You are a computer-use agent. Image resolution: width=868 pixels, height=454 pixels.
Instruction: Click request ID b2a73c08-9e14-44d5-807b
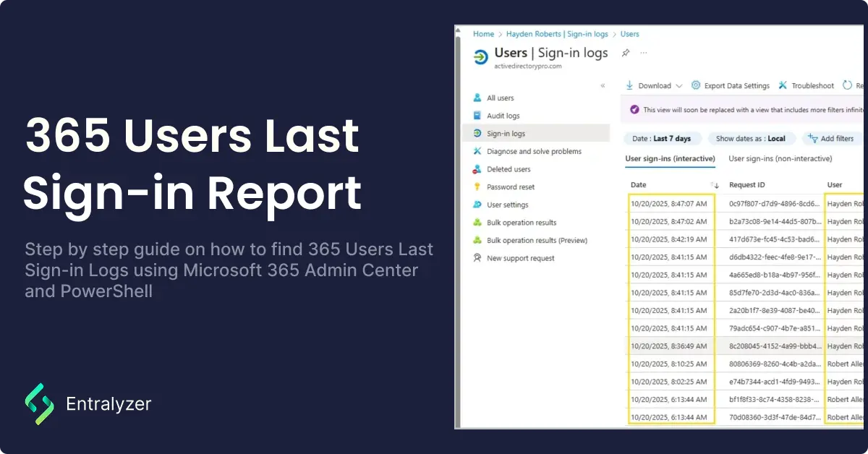click(x=775, y=221)
